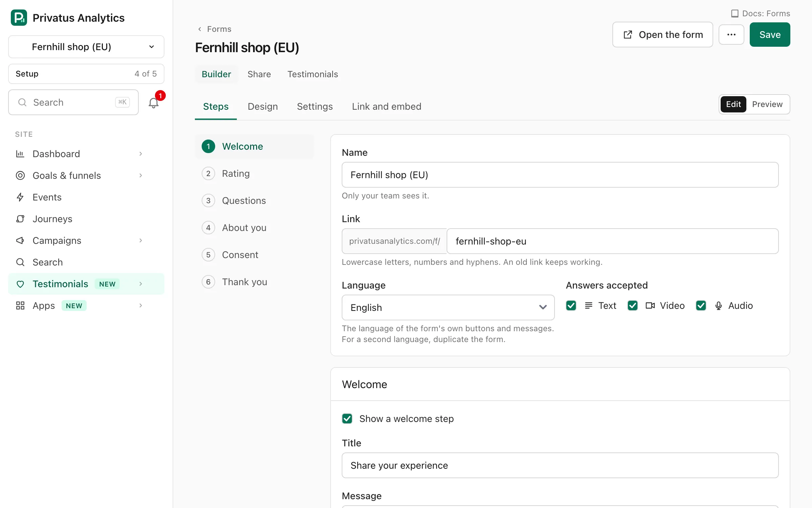Click the Apps grid icon

20,305
